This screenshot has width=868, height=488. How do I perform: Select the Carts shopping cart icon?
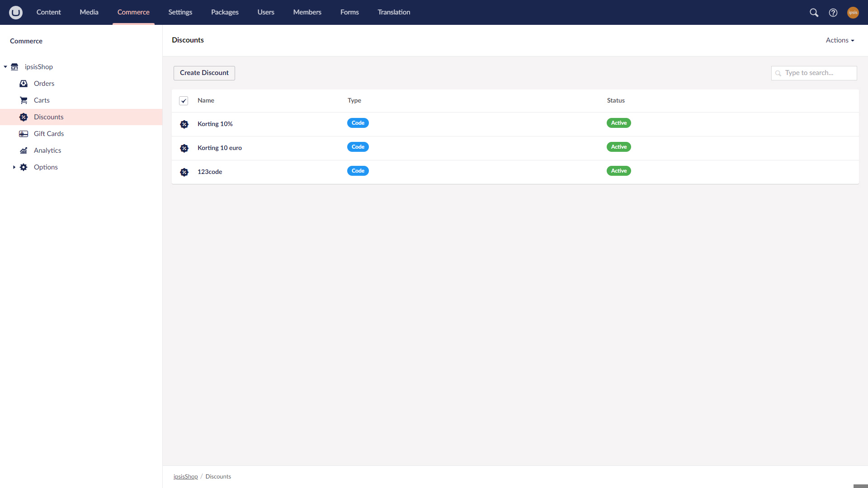pyautogui.click(x=23, y=100)
